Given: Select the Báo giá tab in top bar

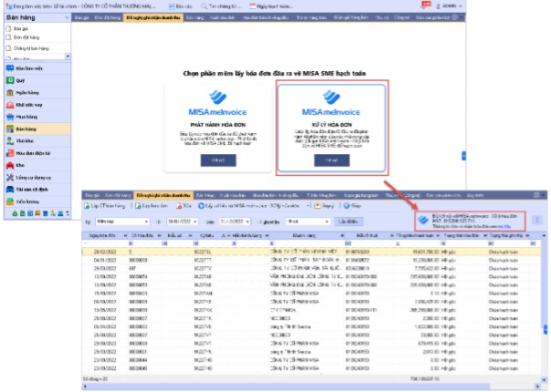Looking at the screenshot, I should (80, 17).
